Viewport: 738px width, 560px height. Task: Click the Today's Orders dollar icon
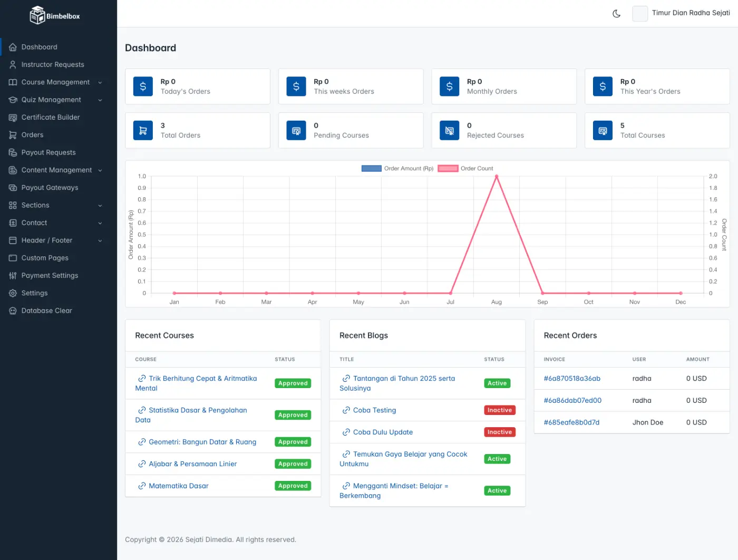click(143, 86)
